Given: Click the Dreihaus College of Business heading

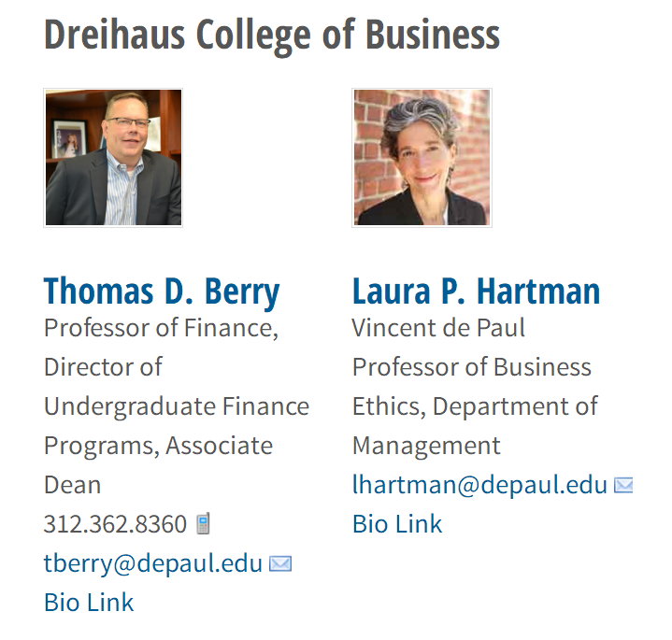Looking at the screenshot, I should 272,35.
